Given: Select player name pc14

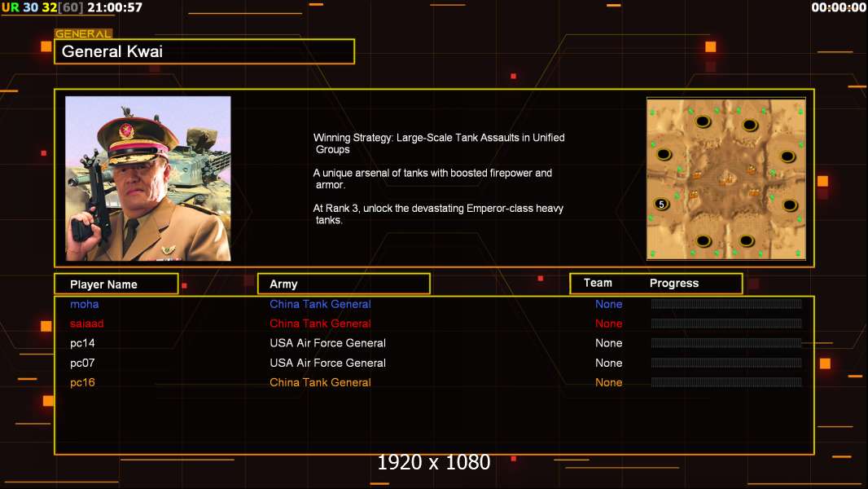Looking at the screenshot, I should coord(82,343).
